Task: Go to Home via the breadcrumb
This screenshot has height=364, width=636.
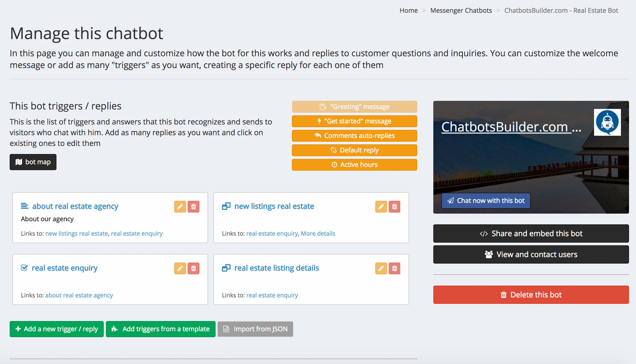Action: click(409, 10)
